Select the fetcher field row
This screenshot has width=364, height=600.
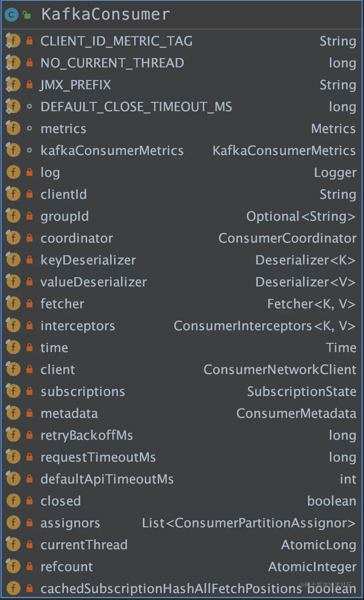(x=182, y=304)
